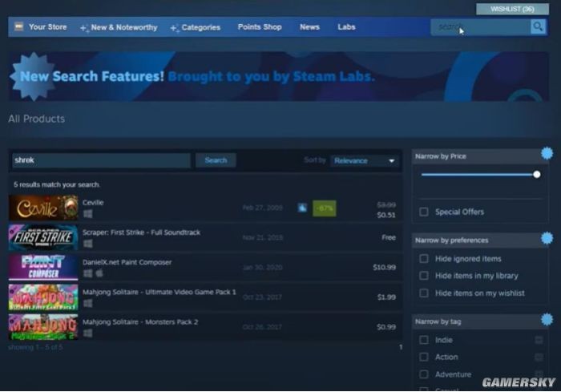Screen dimensions: 561x392
Task: Click the Windows icon under Scraper: First Strike
Action: tap(87, 244)
